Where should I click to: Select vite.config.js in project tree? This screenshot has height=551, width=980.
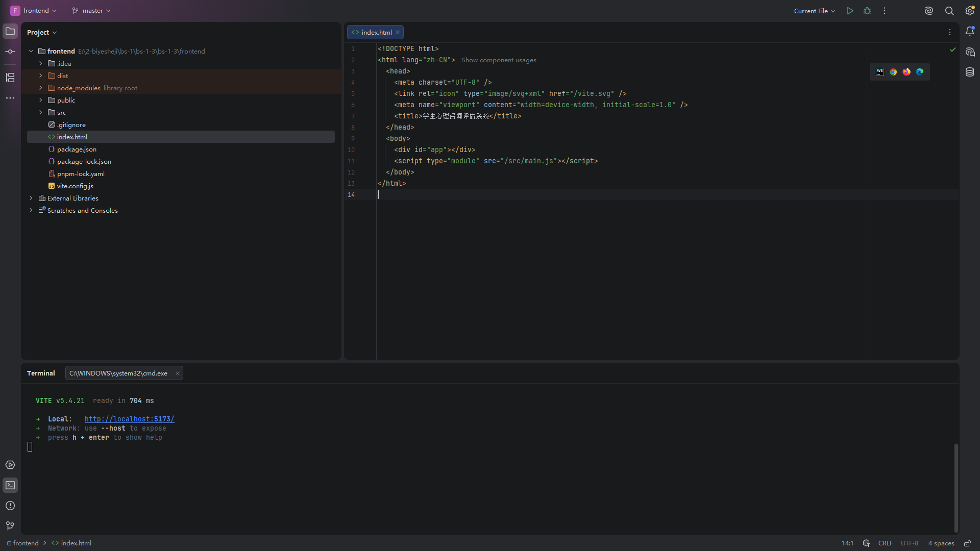[181, 186]
